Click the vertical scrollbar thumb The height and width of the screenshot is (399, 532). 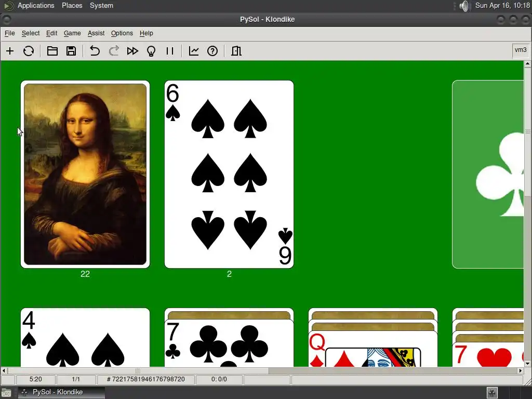click(528, 131)
